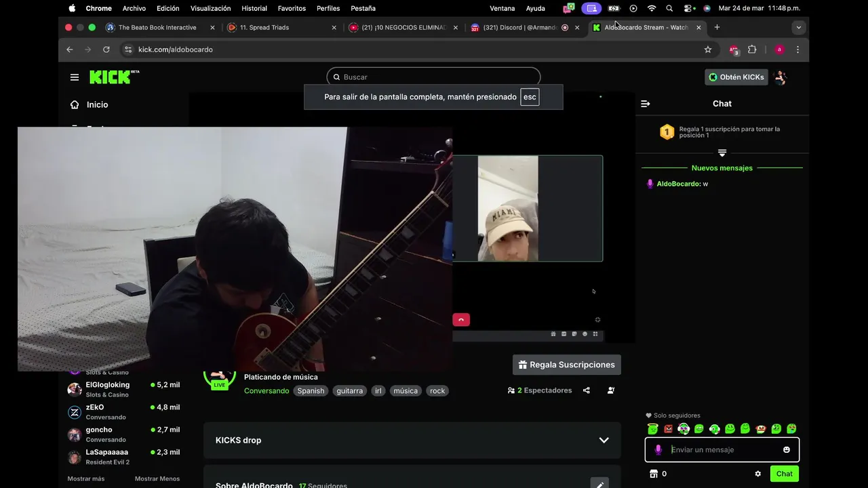Open Wi-Fi menu in macOS menu bar
This screenshot has height=488, width=868.
(652, 8)
